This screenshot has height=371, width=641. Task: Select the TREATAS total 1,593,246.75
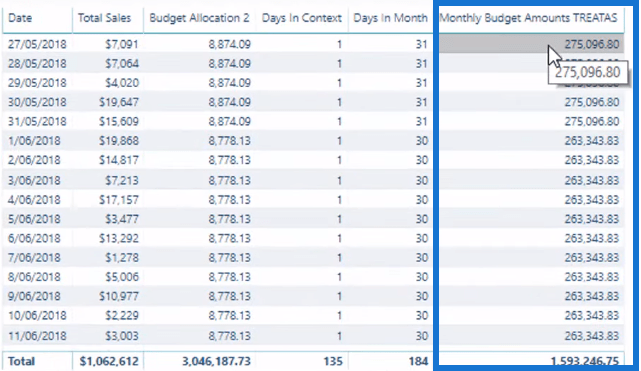(585, 362)
